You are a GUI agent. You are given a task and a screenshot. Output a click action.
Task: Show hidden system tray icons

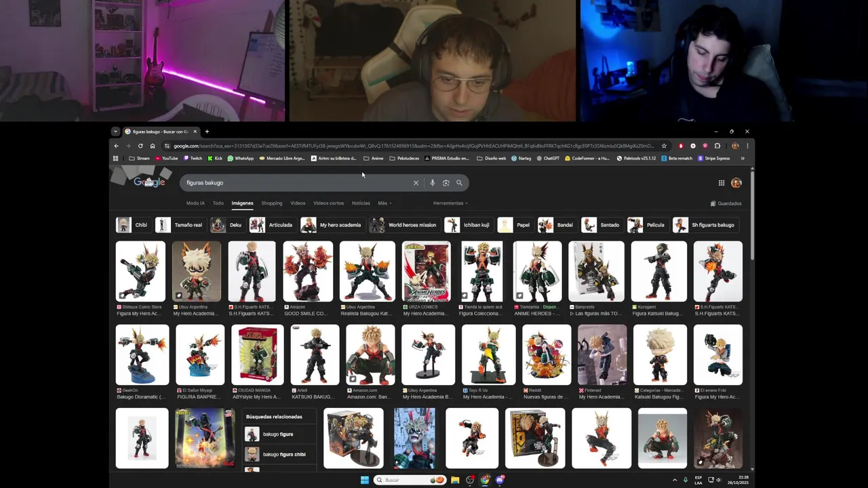[x=675, y=480]
